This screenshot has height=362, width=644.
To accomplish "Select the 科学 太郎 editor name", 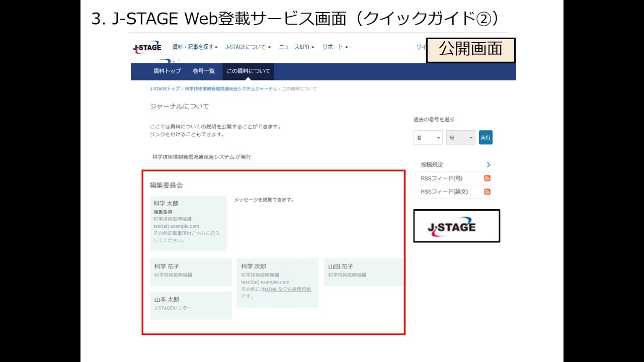I will (x=166, y=204).
